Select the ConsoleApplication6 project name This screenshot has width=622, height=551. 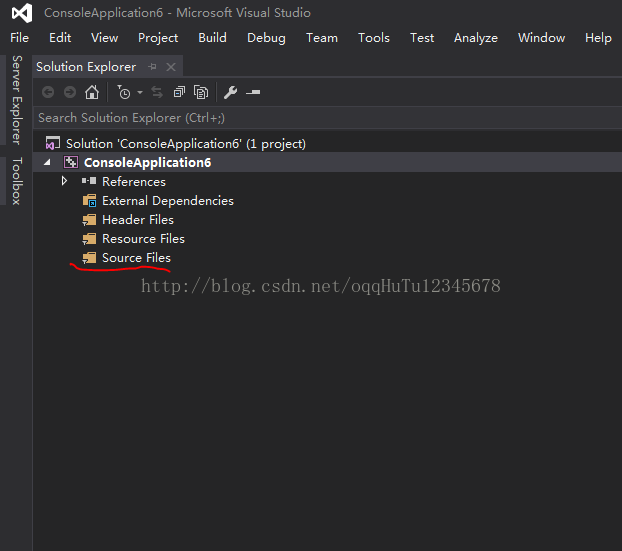[148, 163]
